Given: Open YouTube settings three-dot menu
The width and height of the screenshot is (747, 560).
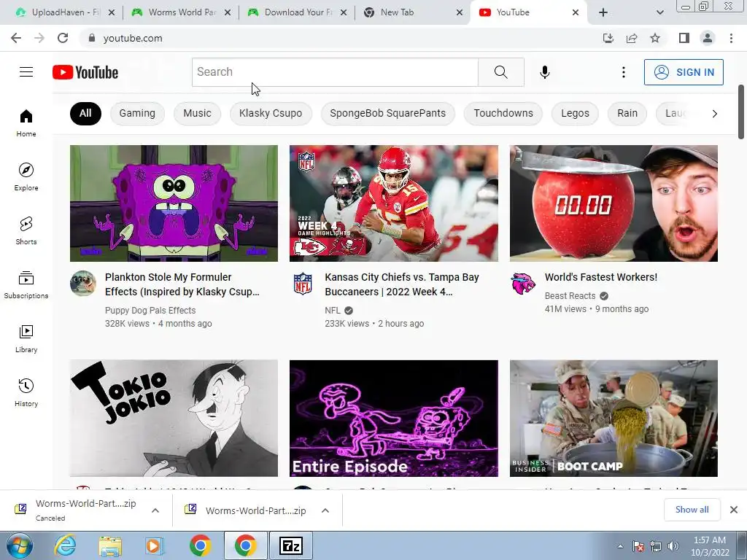Looking at the screenshot, I should 623,72.
